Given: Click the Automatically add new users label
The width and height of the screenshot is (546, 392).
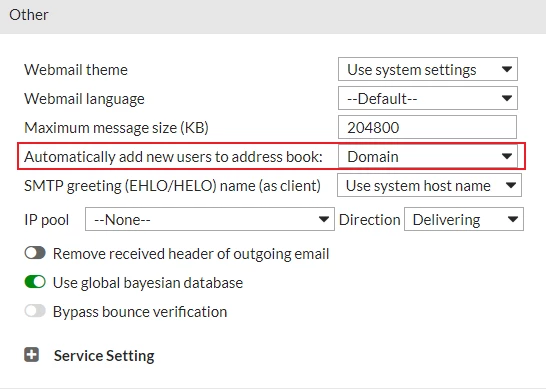Looking at the screenshot, I should [173, 157].
